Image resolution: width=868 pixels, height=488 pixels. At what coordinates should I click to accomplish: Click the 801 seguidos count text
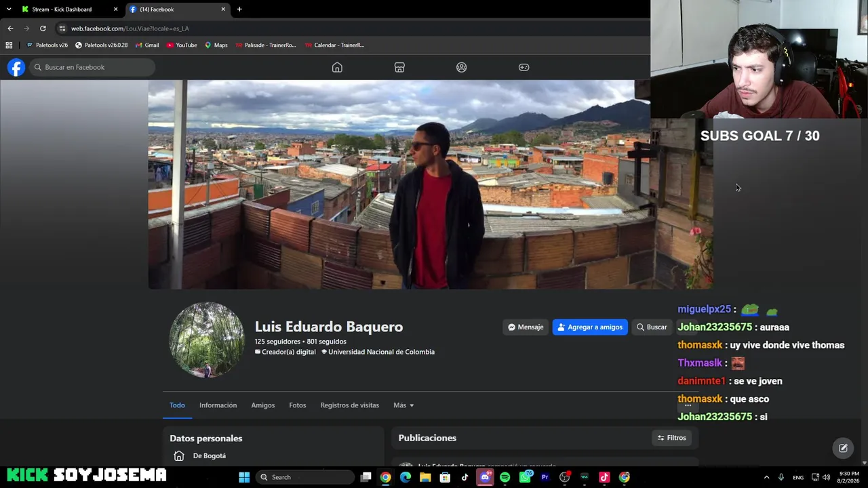click(x=326, y=342)
